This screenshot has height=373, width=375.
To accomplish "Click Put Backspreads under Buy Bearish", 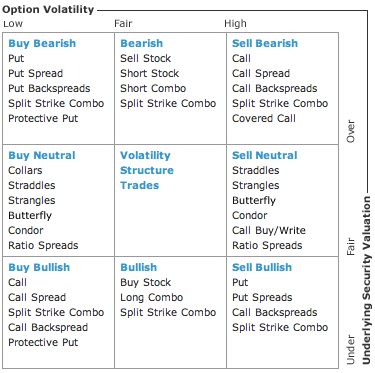I will tap(49, 89).
